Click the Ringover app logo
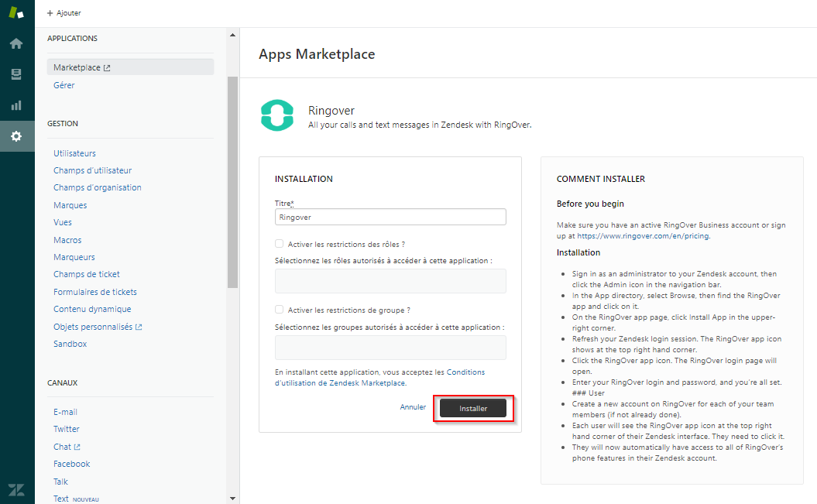817x504 pixels. pos(277,115)
